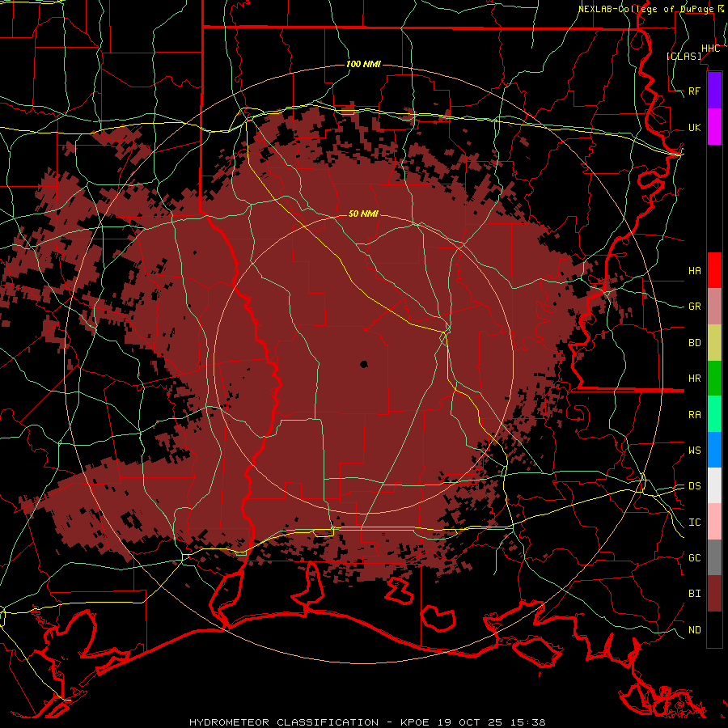The width and height of the screenshot is (728, 728).
Task: Click the KPOE radar site center dot
Action: click(x=363, y=364)
